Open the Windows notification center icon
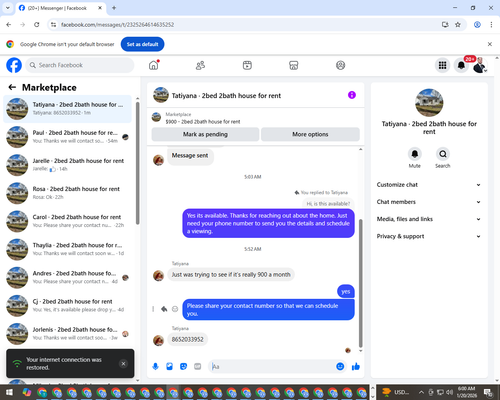The width and height of the screenshot is (500, 400). point(488,392)
